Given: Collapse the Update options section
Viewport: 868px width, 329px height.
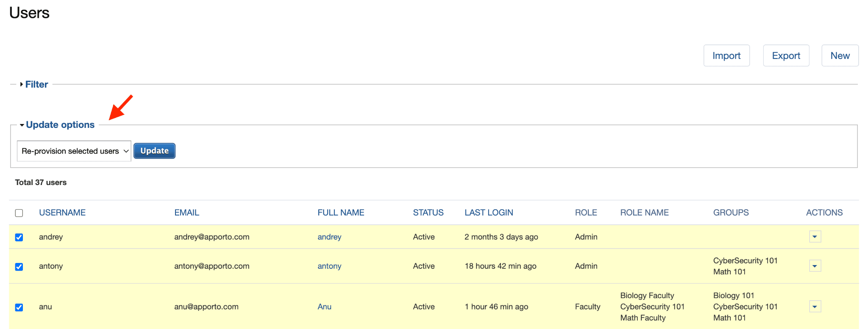Looking at the screenshot, I should [x=60, y=125].
